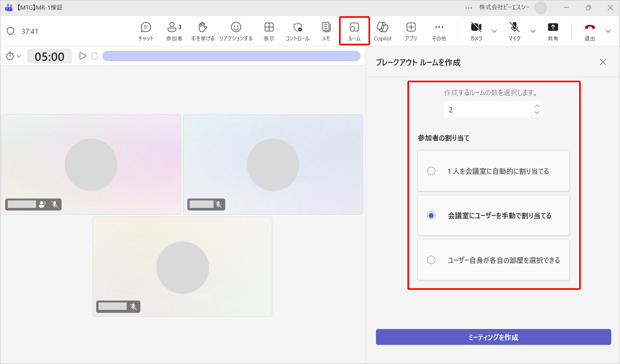
Task: Select ユーザー自身が各自の部屋を選択できる radio option
Action: click(431, 260)
